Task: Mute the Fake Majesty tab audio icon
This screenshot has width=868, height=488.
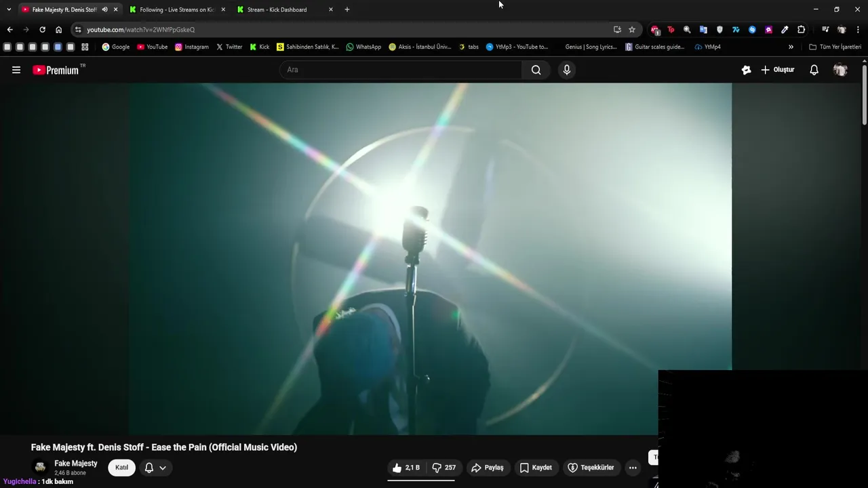Action: (x=104, y=9)
